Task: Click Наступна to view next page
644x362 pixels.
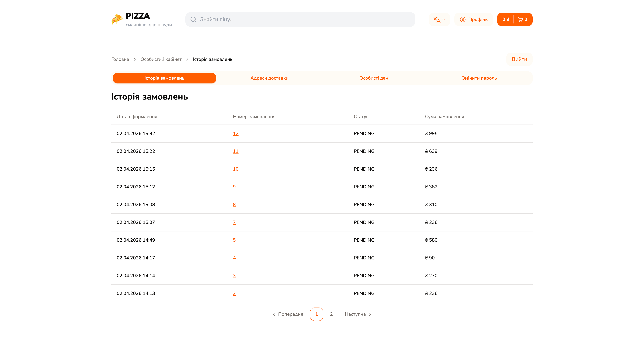Action: pyautogui.click(x=355, y=314)
